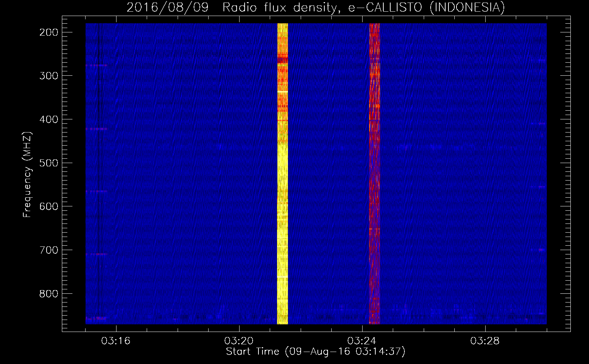Image resolution: width=589 pixels, height=364 pixels.
Task: Click the 03:16 time tick label
Action: pos(116,341)
